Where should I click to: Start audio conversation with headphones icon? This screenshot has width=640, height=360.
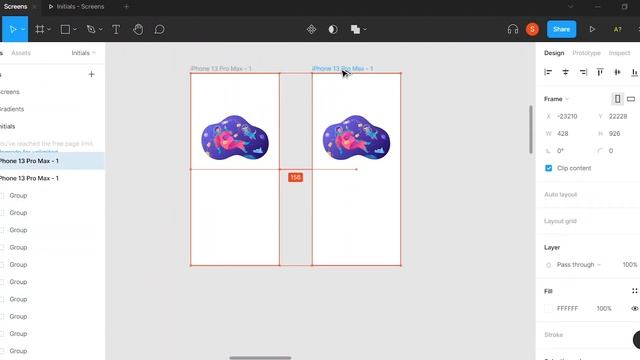513,29
